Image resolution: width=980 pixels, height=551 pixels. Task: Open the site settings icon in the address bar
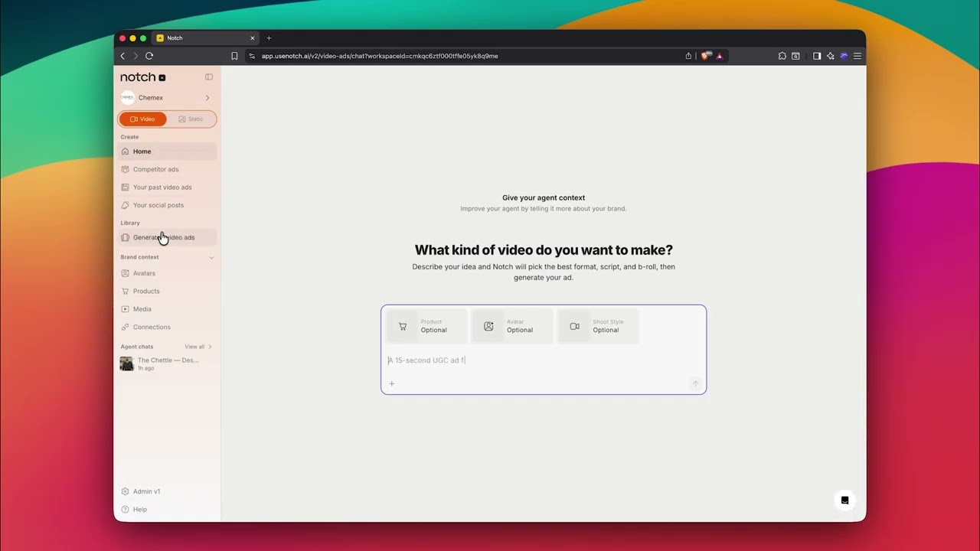pos(252,56)
